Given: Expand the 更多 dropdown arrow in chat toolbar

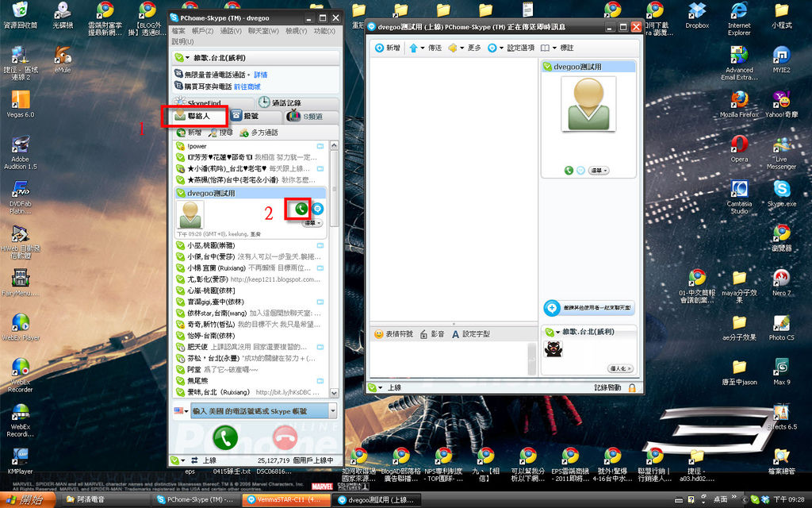Looking at the screenshot, I should (462, 48).
